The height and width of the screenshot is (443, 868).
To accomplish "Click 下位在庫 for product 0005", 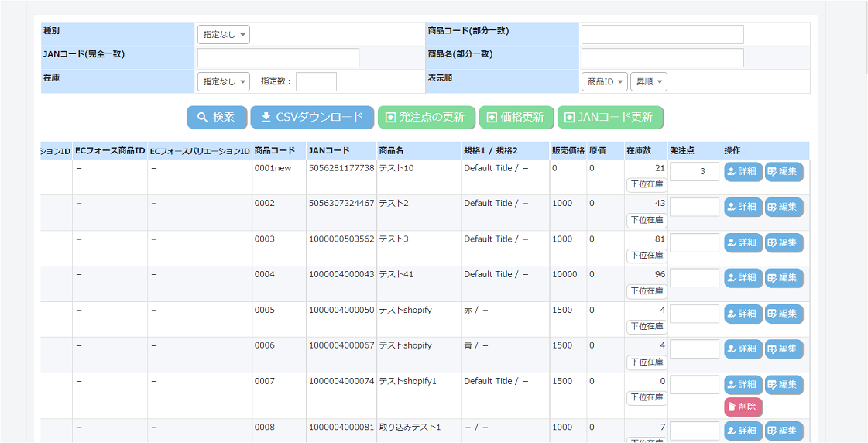I will (647, 327).
